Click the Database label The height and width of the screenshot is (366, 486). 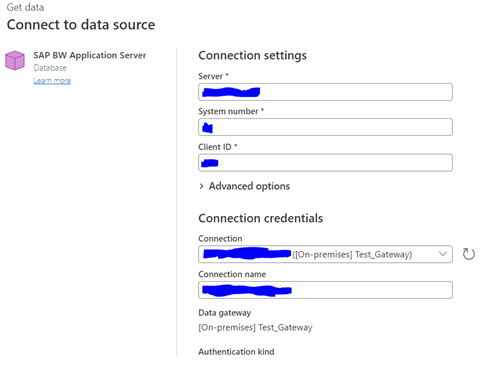tap(50, 68)
